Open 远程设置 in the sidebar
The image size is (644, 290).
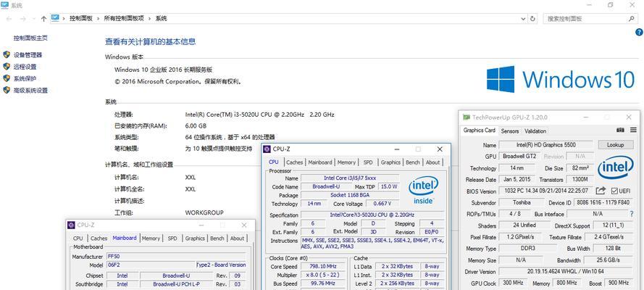pyautogui.click(x=25, y=67)
